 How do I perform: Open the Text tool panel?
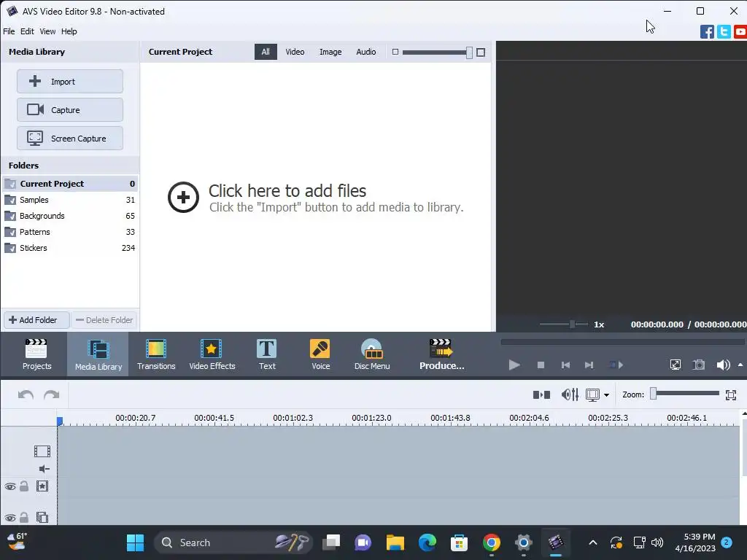click(x=267, y=354)
